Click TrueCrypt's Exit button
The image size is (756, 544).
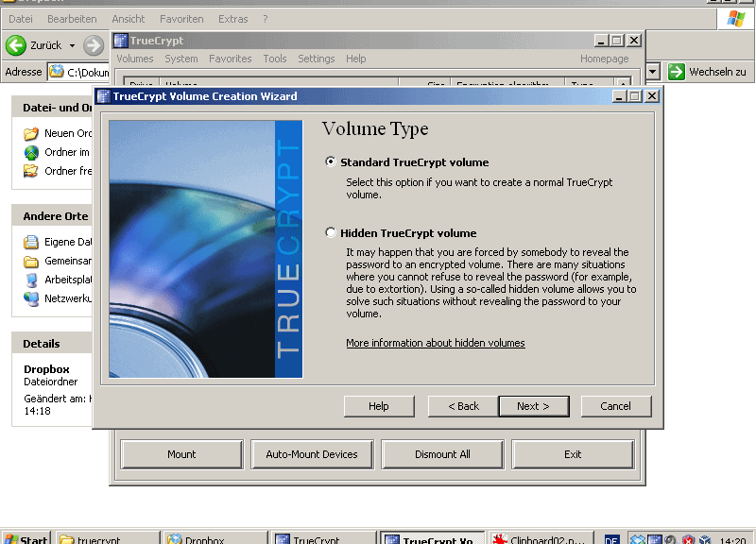pos(573,454)
